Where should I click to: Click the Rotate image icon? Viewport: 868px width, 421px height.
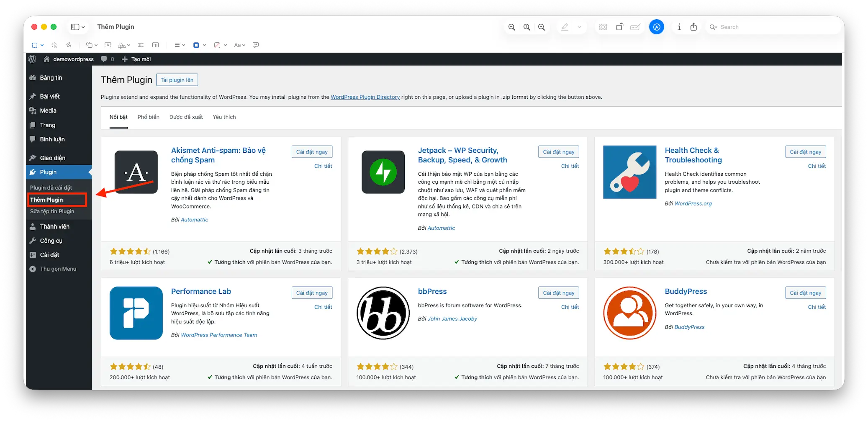[619, 26]
